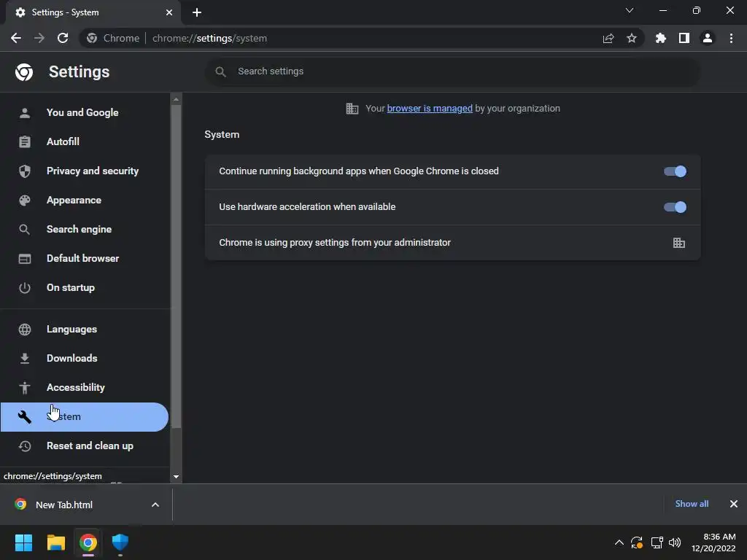Click the sidebar scrollbar up arrow
Viewport: 747px width, 560px height.
[176, 99]
